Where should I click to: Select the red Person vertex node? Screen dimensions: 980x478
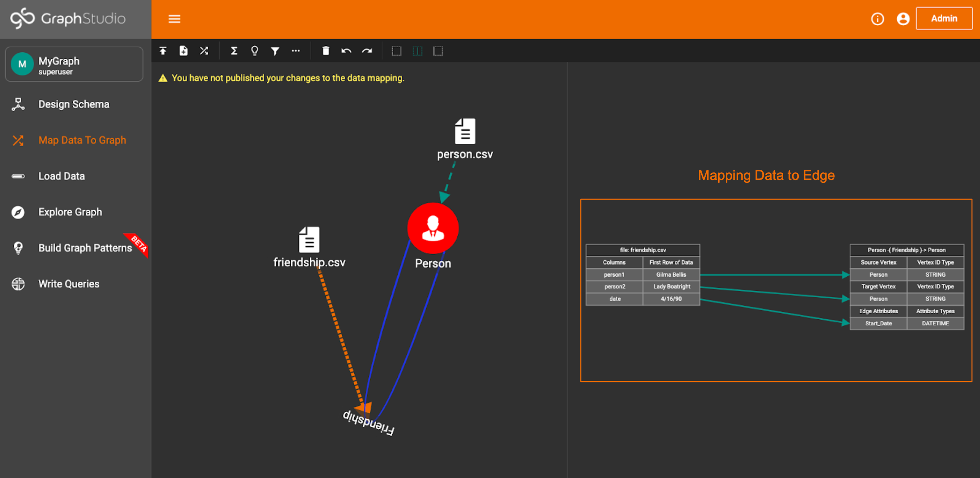[x=433, y=228]
